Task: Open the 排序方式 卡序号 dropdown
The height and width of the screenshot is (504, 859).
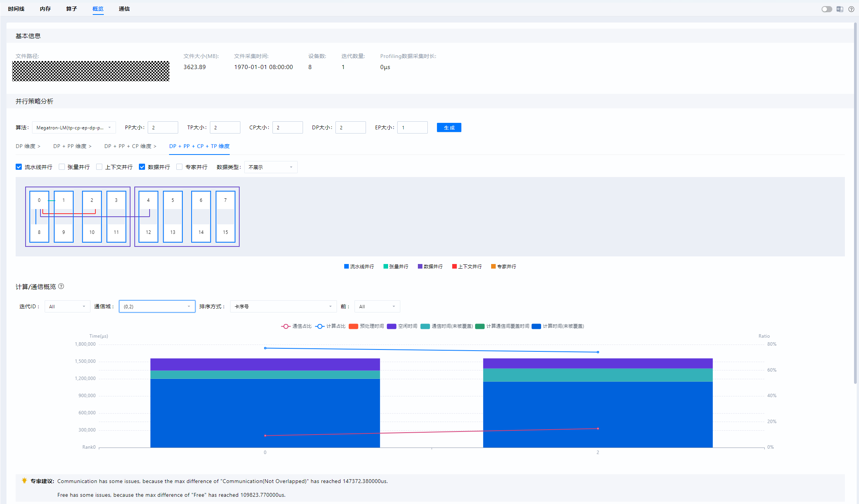Action: pyautogui.click(x=283, y=306)
